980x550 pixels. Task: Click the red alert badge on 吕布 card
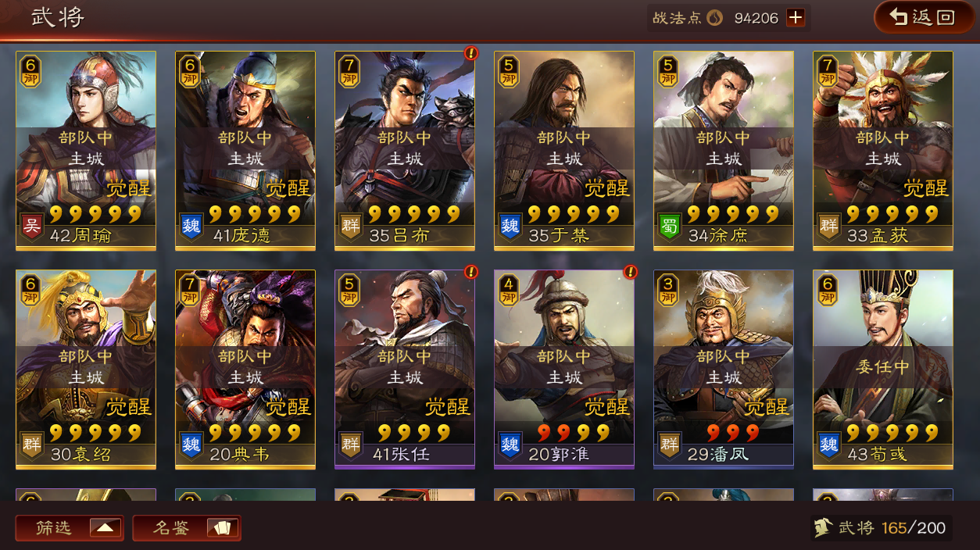[470, 53]
